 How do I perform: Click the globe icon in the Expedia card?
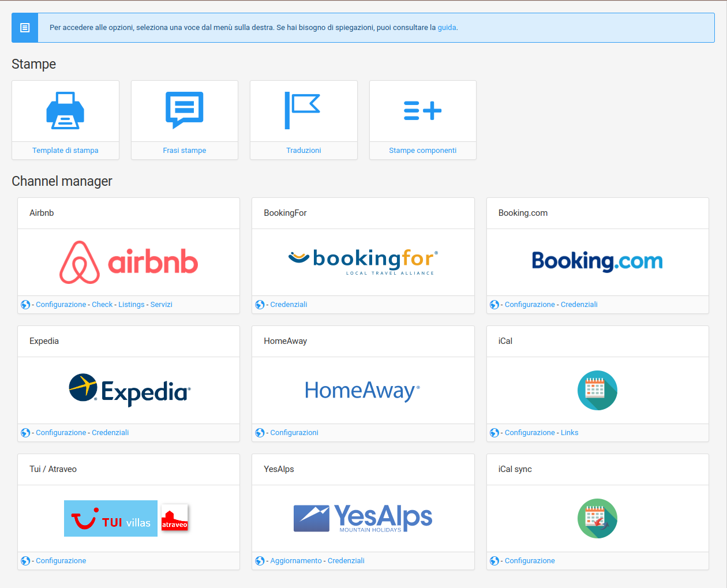tap(25, 433)
